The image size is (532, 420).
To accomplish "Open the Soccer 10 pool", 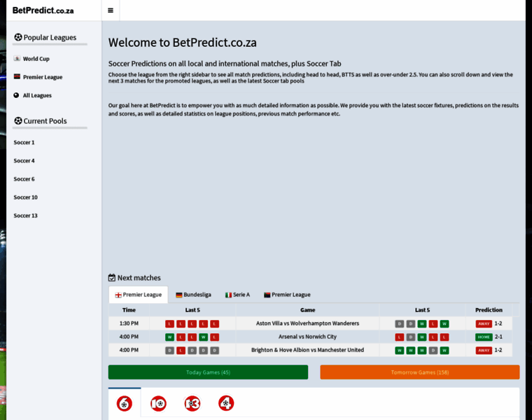I will coord(25,197).
